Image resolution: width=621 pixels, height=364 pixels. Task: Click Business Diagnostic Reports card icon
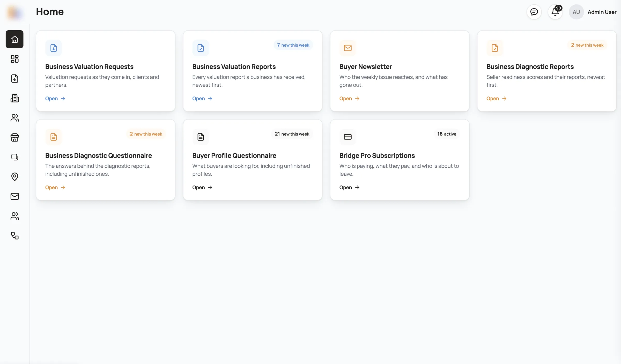(x=495, y=48)
